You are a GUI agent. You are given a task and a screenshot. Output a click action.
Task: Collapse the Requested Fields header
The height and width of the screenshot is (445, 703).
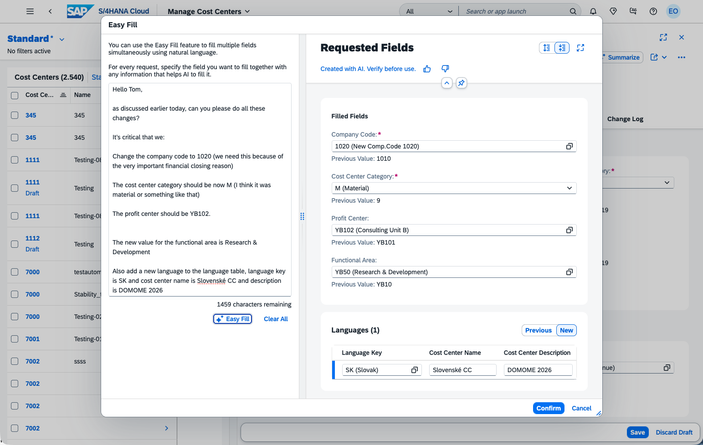point(447,83)
